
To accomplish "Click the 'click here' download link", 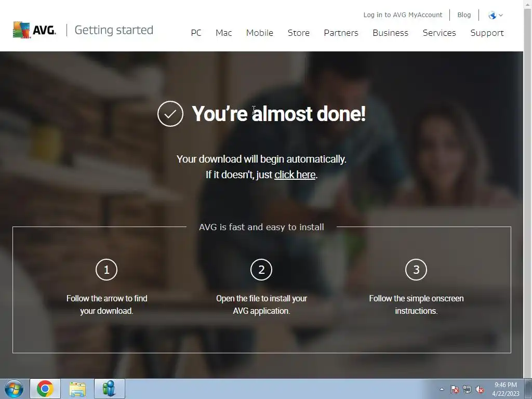I will click(295, 175).
